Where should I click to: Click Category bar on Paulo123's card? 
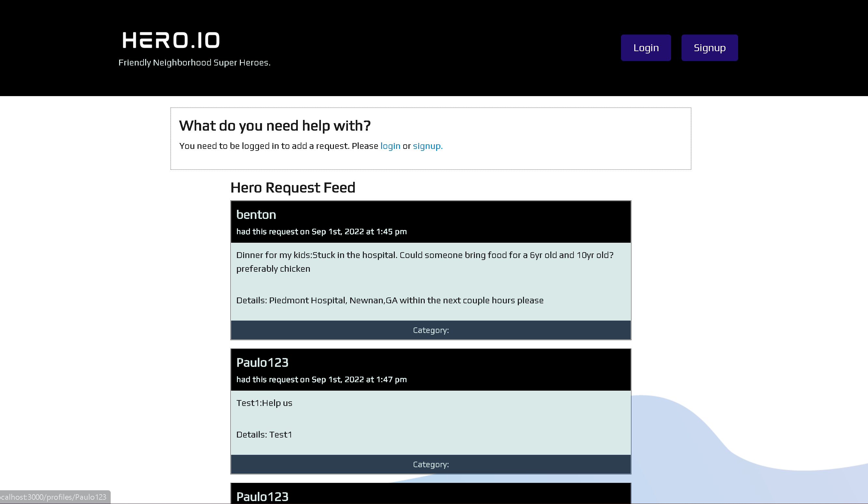coord(431,464)
